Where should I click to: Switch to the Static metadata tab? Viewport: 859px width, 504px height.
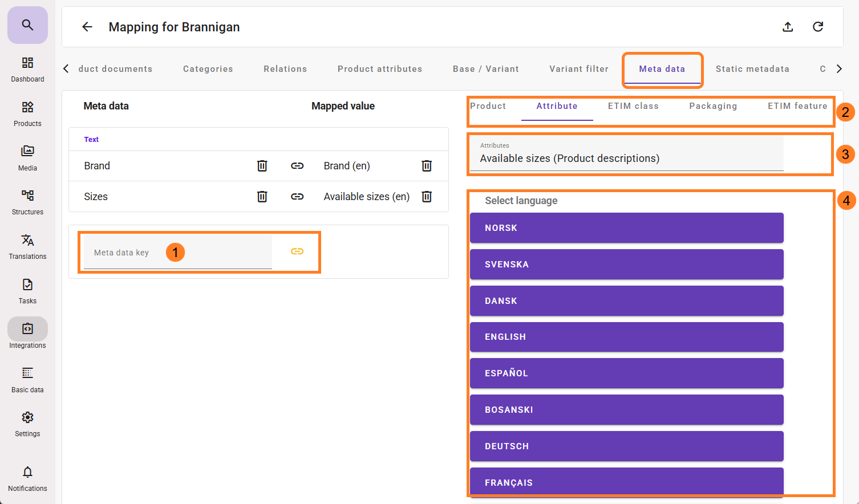coord(752,69)
